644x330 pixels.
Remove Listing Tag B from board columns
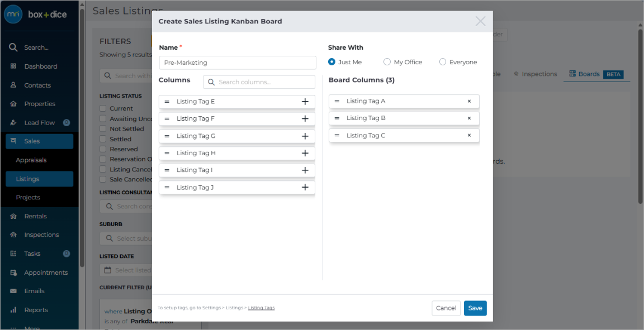pyautogui.click(x=469, y=118)
